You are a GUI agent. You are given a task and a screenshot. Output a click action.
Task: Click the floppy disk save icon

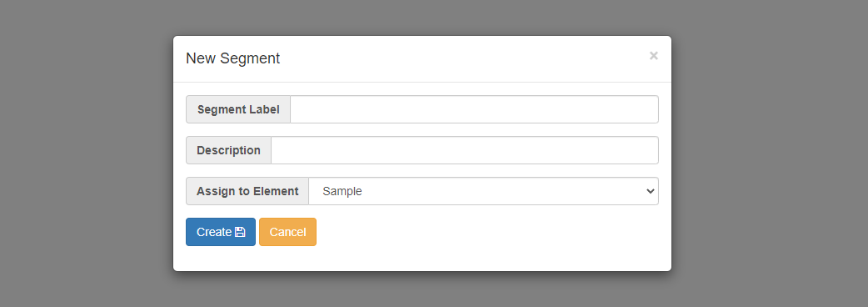click(x=240, y=232)
